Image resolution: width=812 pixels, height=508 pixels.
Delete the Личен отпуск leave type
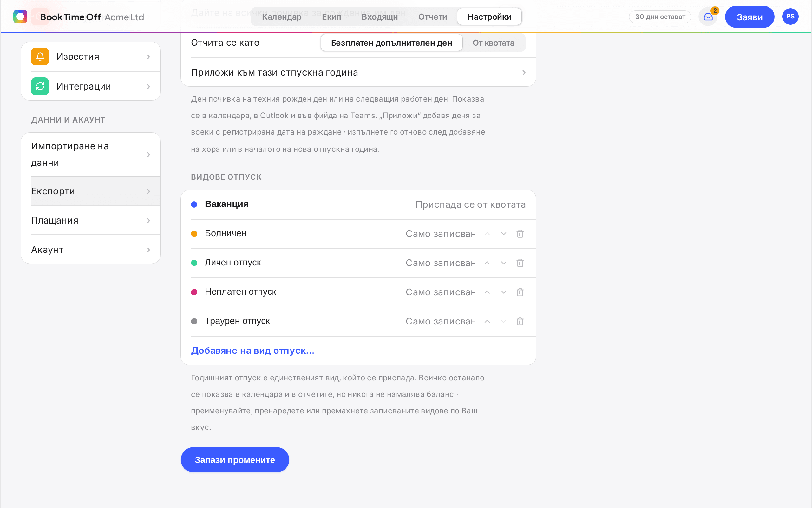point(520,263)
